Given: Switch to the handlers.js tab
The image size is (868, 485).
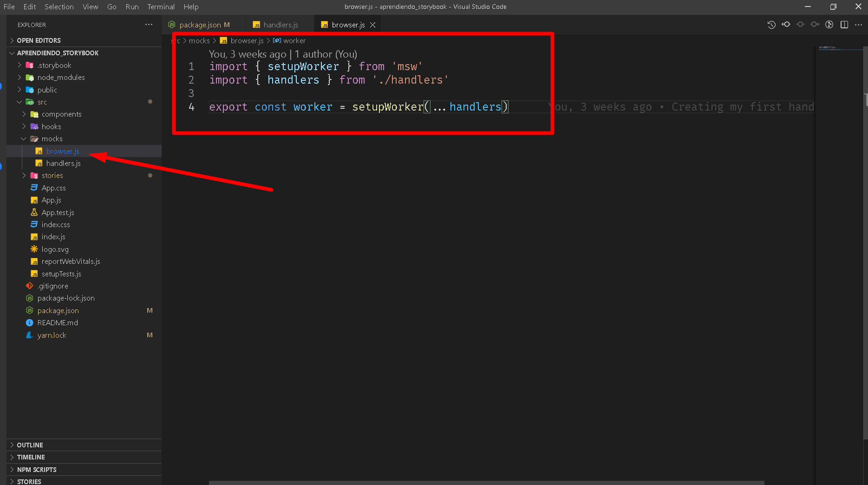Looking at the screenshot, I should [x=280, y=25].
